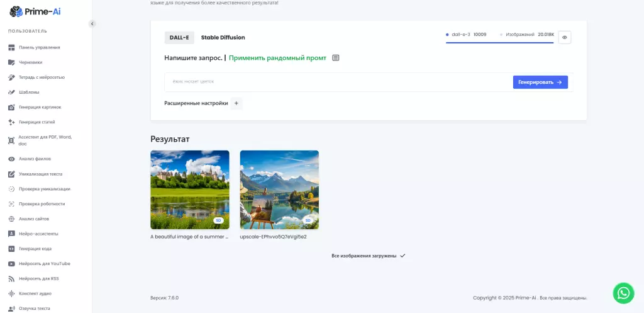Open the WhatsApp chat bubble
Viewport: 644px width, 313px height.
coord(623,293)
